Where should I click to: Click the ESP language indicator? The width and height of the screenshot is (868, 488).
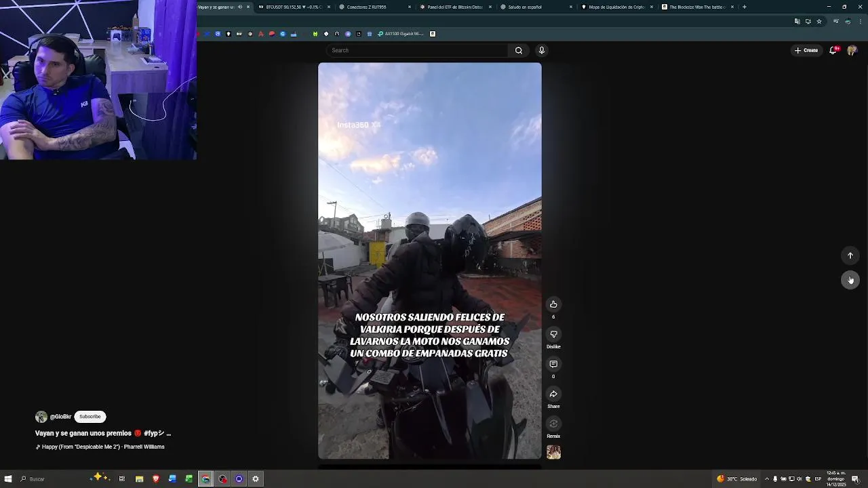[818, 479]
